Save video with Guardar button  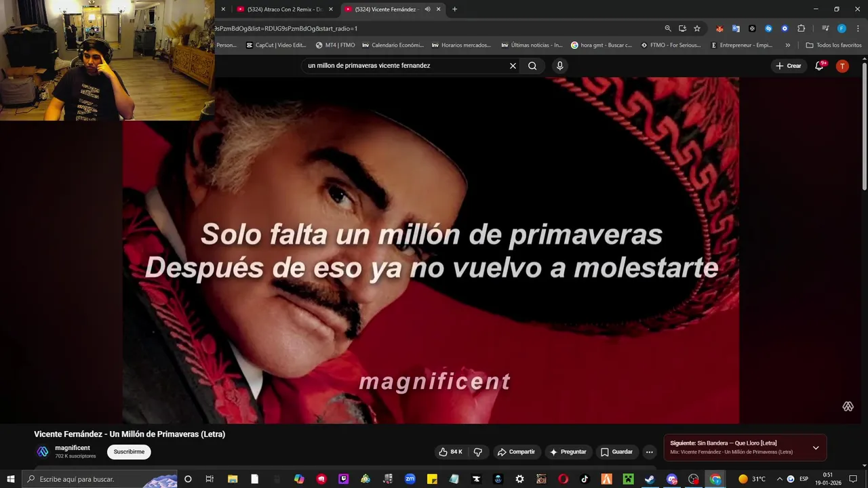coord(616,452)
